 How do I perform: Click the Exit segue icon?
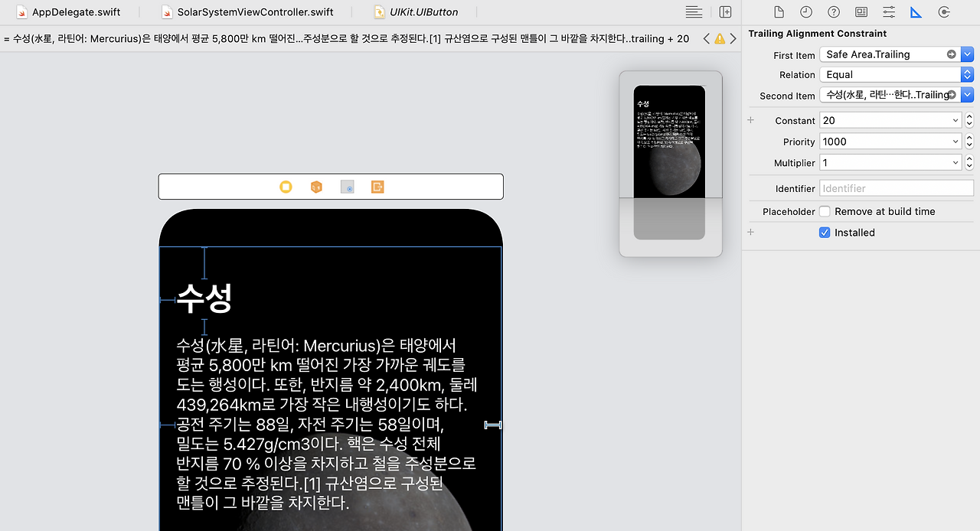[377, 186]
